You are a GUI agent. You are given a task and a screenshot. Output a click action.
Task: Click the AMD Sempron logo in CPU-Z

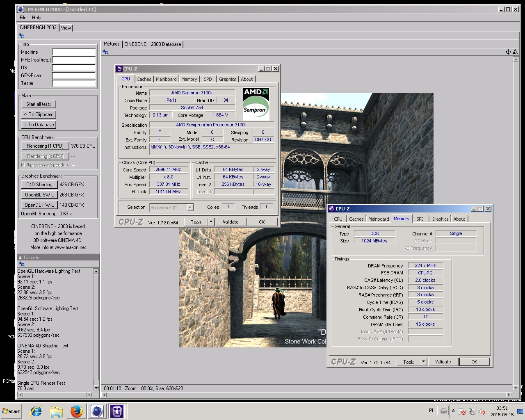[x=256, y=104]
